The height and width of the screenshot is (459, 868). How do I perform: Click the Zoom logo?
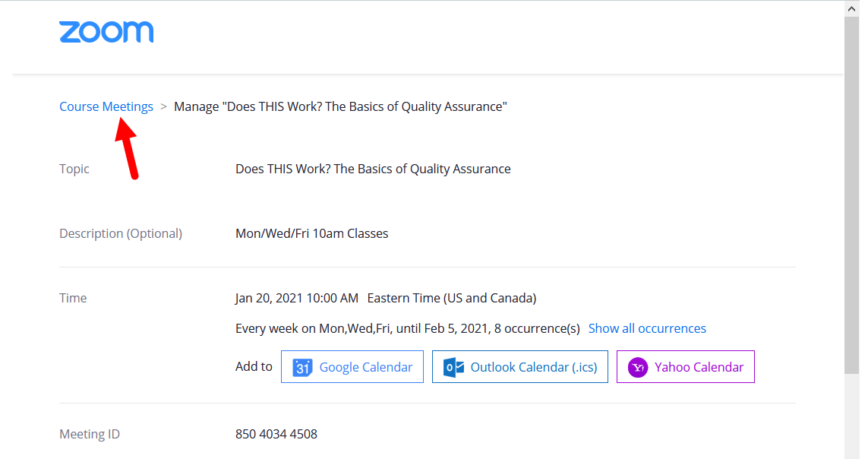tap(106, 32)
